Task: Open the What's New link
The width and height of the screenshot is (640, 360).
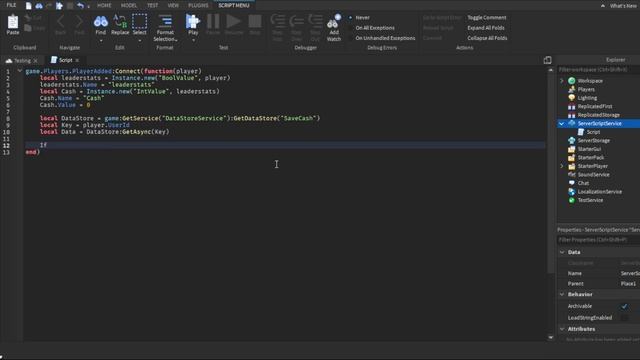Action: click(x=623, y=6)
